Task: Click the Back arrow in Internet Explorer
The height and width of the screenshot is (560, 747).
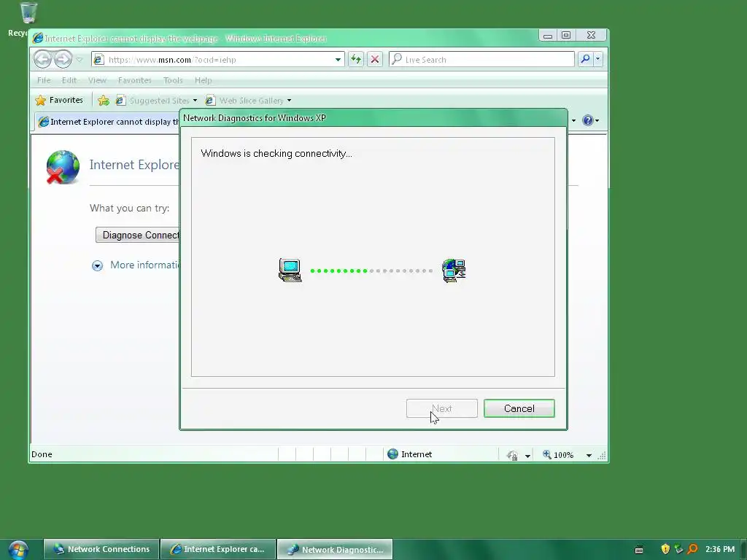Action: point(43,60)
